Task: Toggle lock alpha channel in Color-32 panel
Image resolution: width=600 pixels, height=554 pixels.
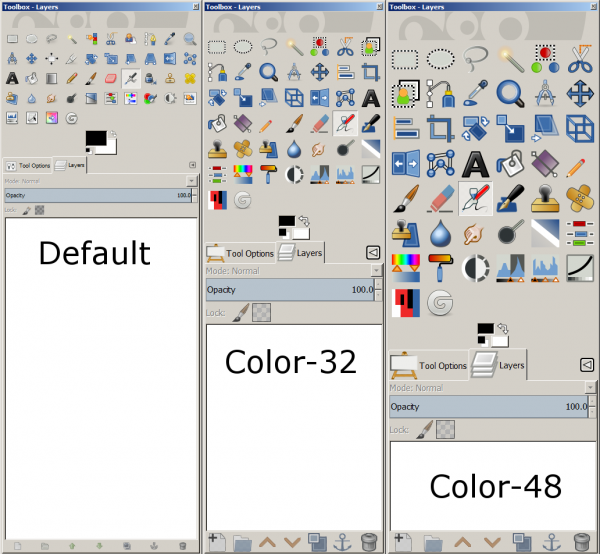Action: pyautogui.click(x=262, y=313)
